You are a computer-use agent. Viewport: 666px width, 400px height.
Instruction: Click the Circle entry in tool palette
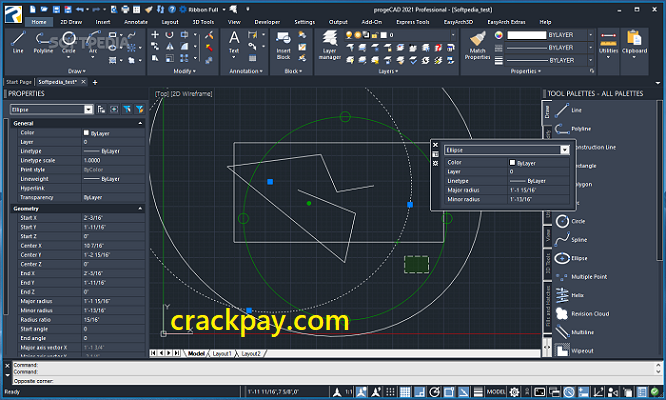tap(570, 221)
